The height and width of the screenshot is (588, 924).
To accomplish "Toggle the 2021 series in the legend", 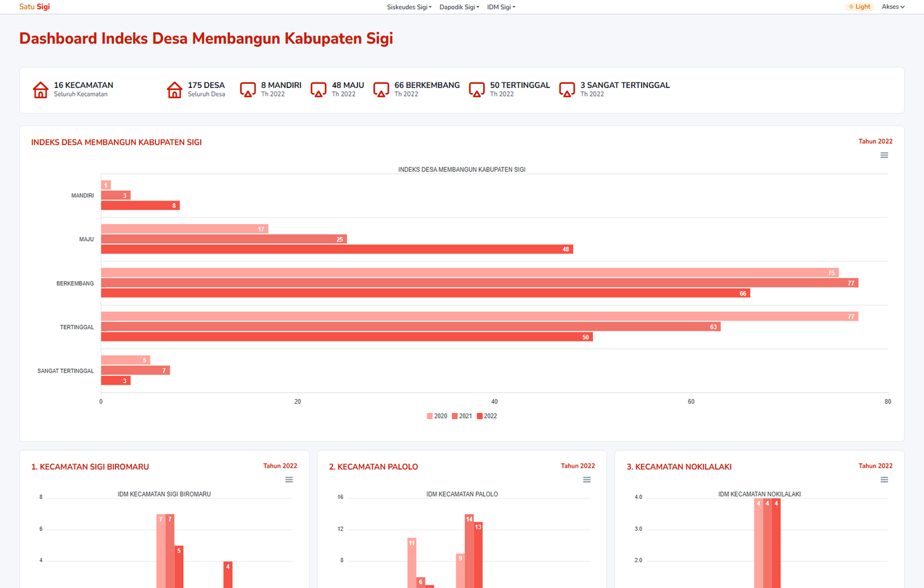I will (x=463, y=416).
